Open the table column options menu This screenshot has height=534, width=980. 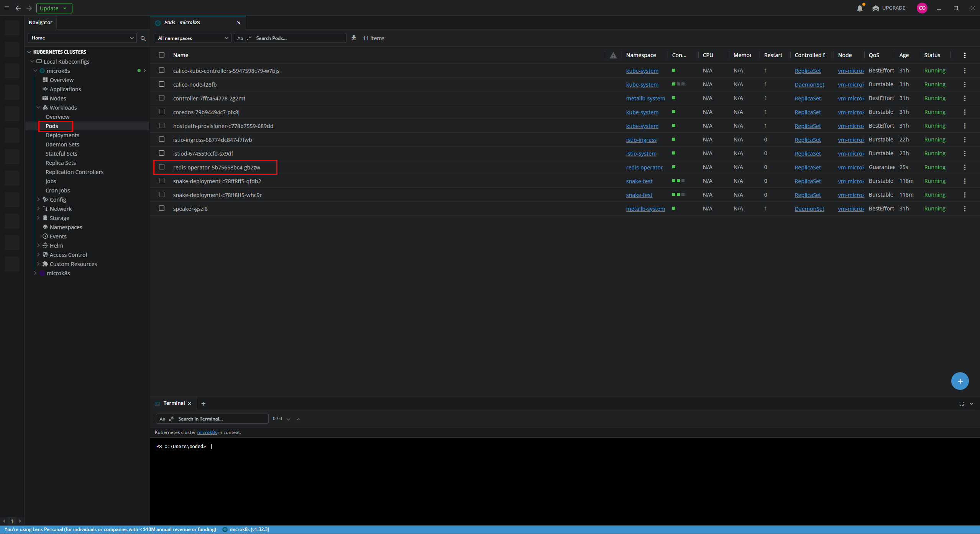[965, 55]
